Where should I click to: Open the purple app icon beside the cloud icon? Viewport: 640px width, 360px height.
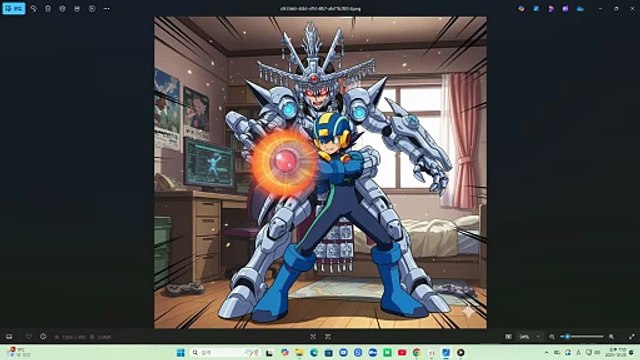click(x=565, y=9)
